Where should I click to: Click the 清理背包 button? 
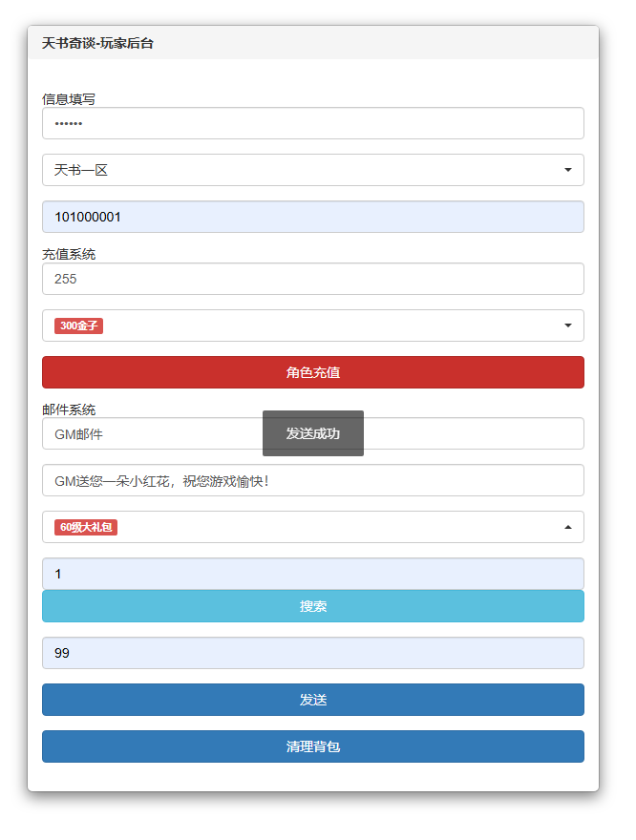(313, 746)
